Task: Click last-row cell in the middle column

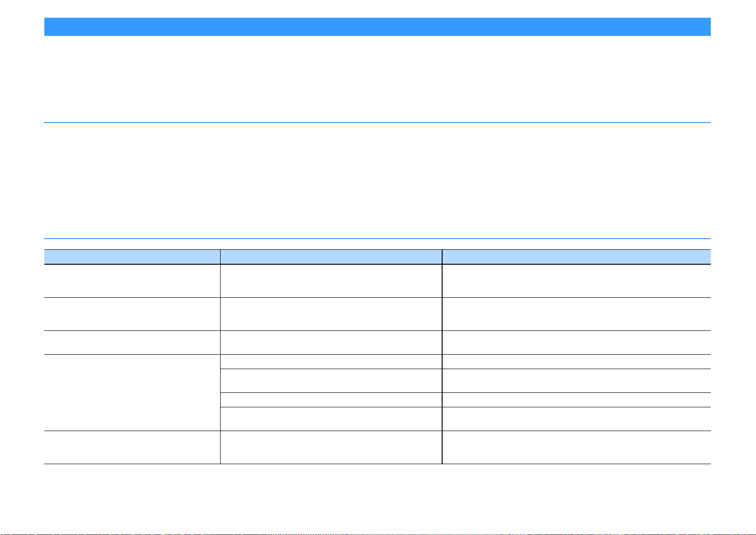Action: coord(331,447)
